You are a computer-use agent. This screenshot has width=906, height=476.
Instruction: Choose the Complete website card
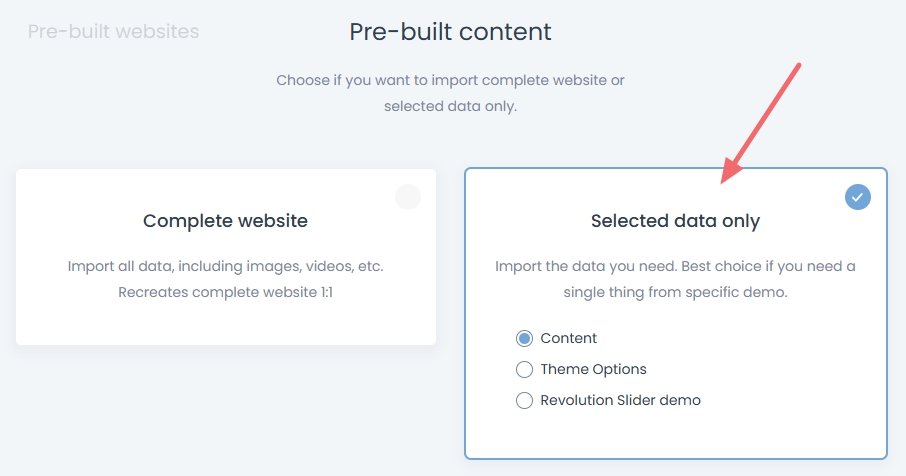click(x=226, y=257)
